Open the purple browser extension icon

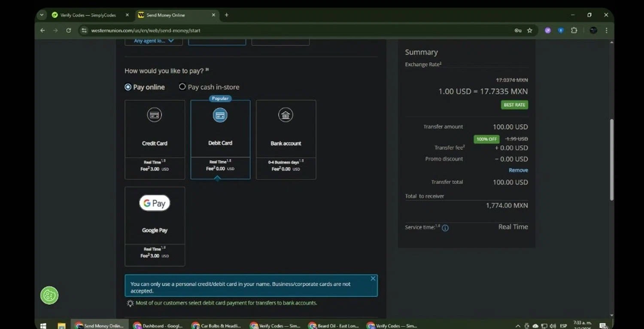point(548,30)
